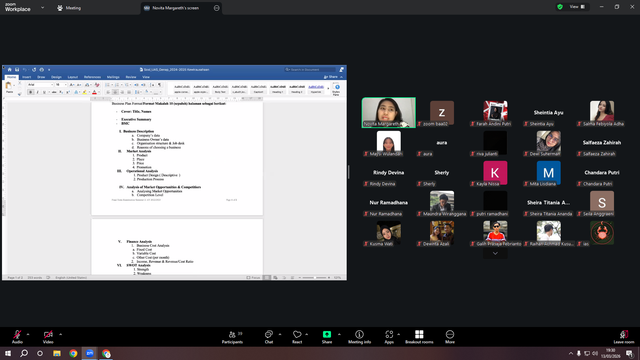Click Word zoom slider in status bar

(315, 278)
